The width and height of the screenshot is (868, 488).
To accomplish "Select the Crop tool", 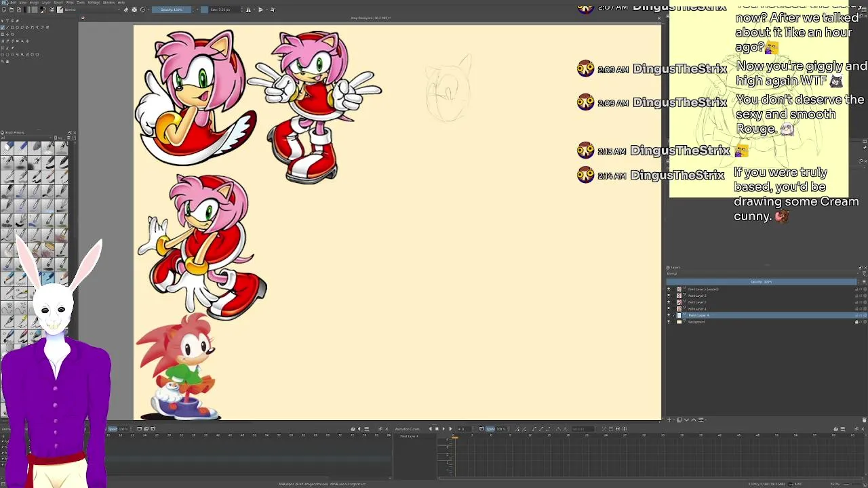I will coord(12,35).
